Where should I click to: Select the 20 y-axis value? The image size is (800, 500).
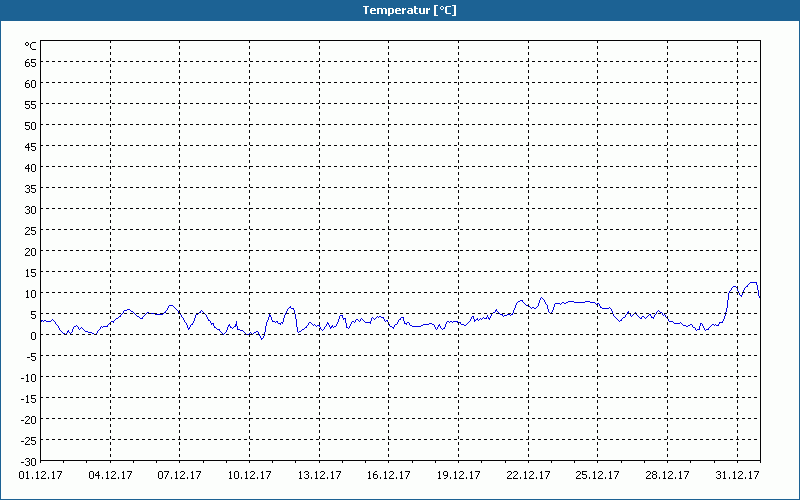coord(31,252)
